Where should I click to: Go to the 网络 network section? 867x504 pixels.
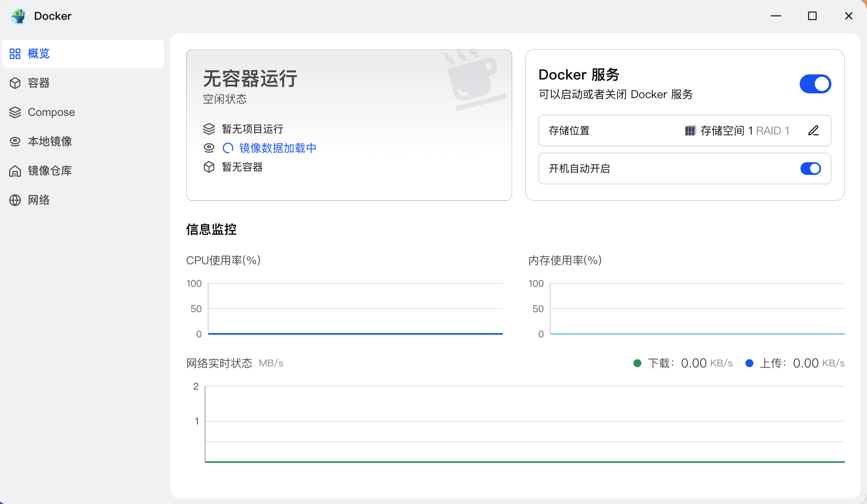tap(39, 200)
